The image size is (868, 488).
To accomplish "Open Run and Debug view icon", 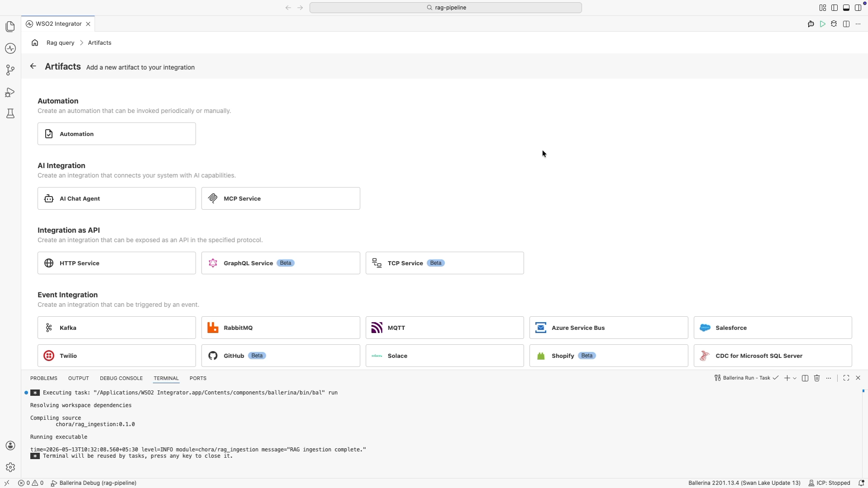I will click(10, 92).
